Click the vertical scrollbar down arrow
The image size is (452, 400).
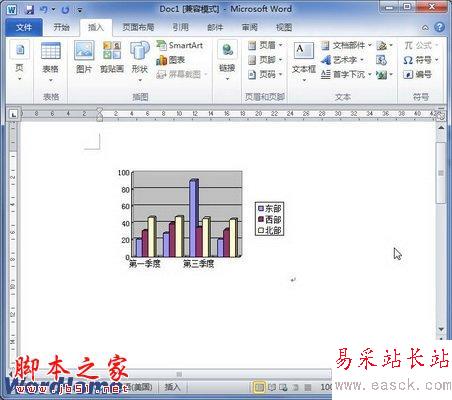441,329
